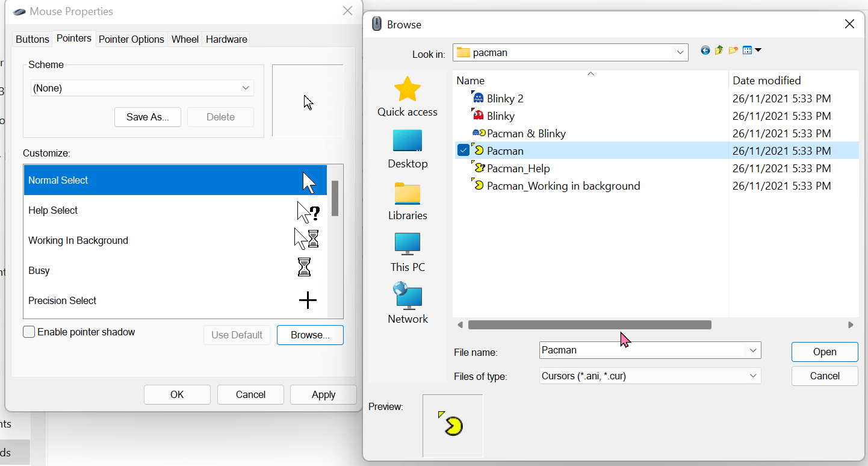Image resolution: width=868 pixels, height=466 pixels.
Task: Open the Quick access star shortcut
Action: (x=408, y=96)
